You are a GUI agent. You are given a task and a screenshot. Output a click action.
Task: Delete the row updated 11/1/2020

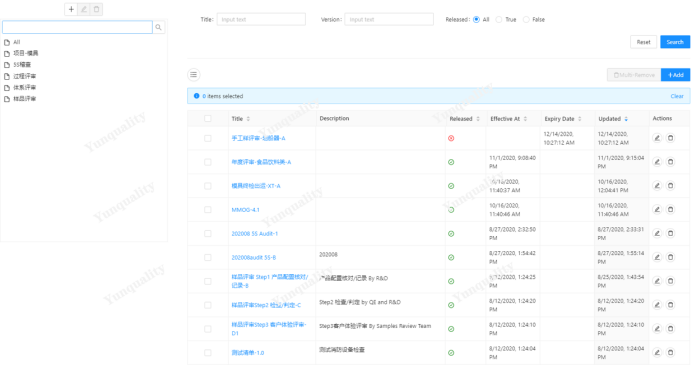[670, 162]
